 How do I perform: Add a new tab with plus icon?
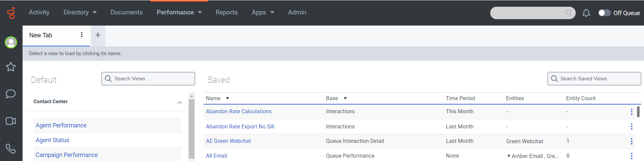click(x=98, y=35)
